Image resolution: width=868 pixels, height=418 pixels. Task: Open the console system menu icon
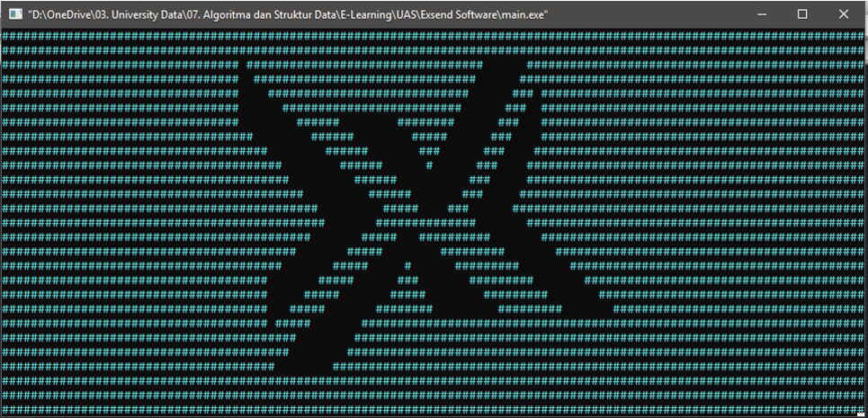15,14
